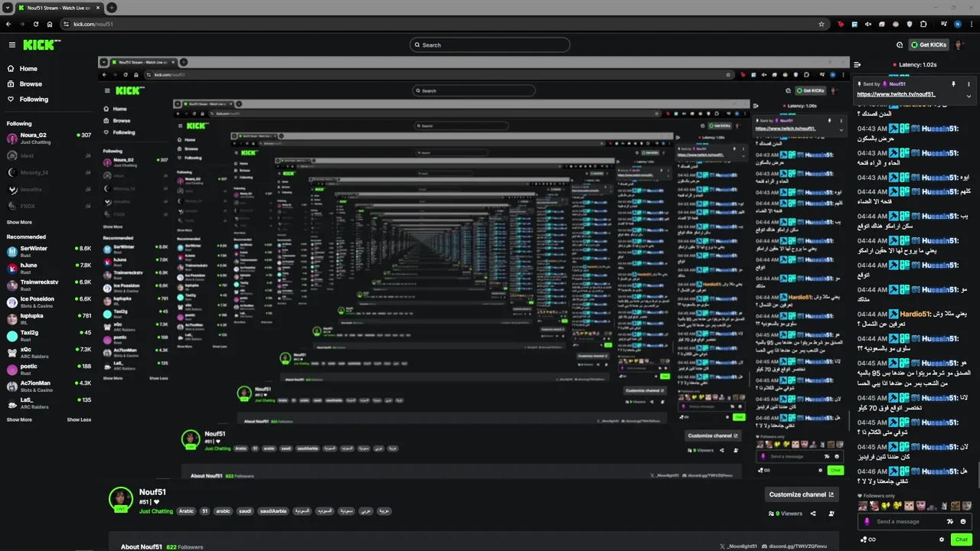The width and height of the screenshot is (980, 551).
Task: Open the Chrome three-dot menu
Action: 971,24
